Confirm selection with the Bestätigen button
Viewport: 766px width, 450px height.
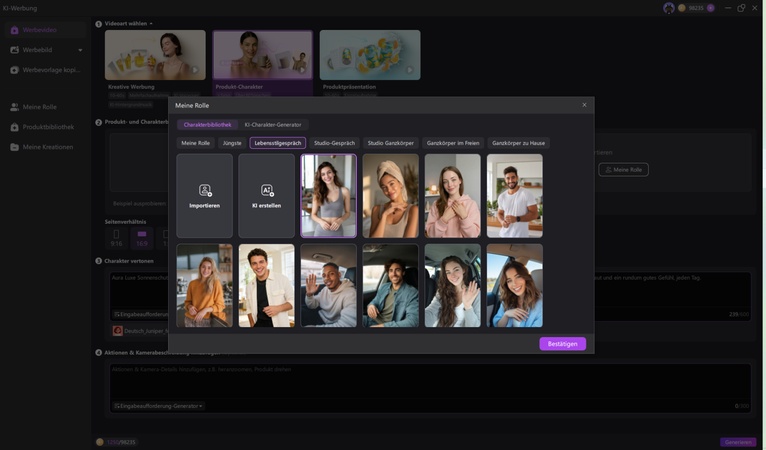562,344
